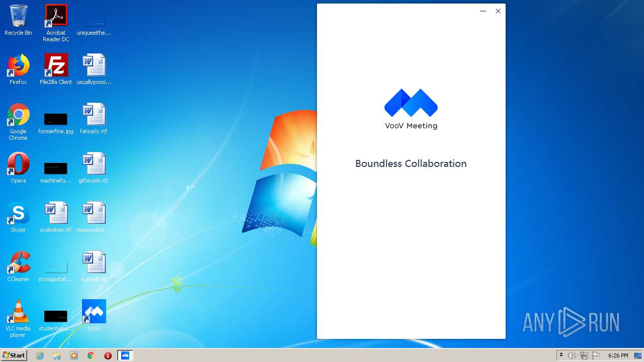Launch Acrobat Reader DC shortcut
644x362 pixels.
[56, 23]
